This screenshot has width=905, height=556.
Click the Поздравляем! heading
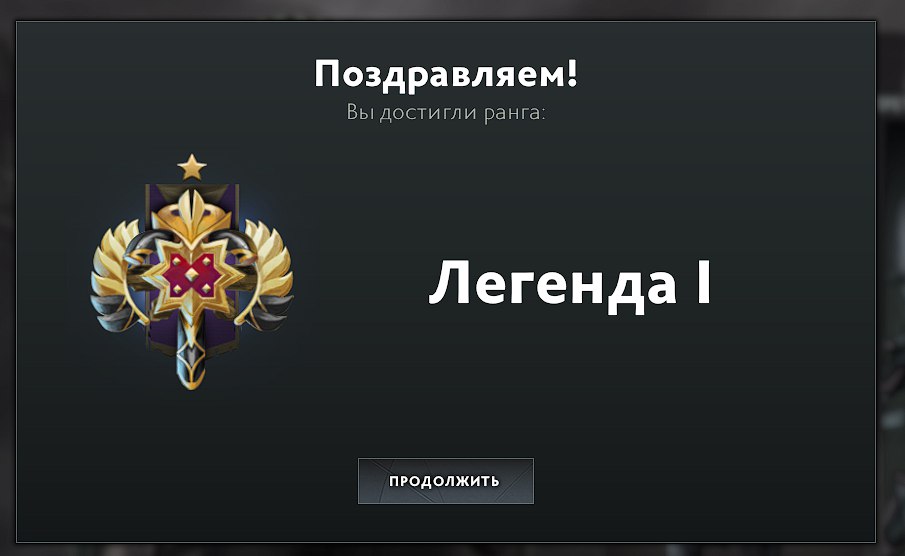tap(446, 74)
